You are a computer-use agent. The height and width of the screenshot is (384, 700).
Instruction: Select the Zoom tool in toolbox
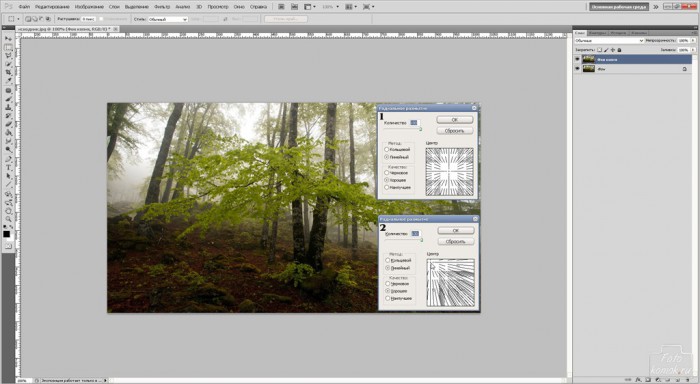tap(9, 220)
